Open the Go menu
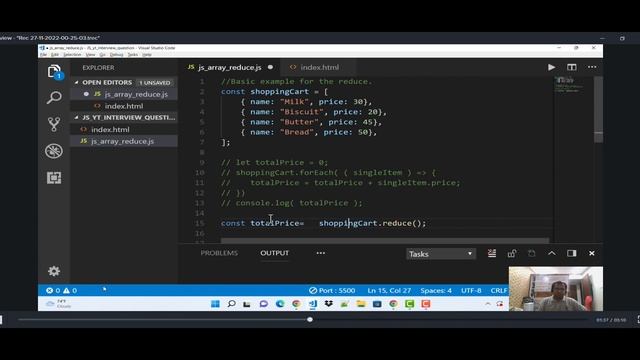This screenshot has height=360, width=640. (102, 55)
